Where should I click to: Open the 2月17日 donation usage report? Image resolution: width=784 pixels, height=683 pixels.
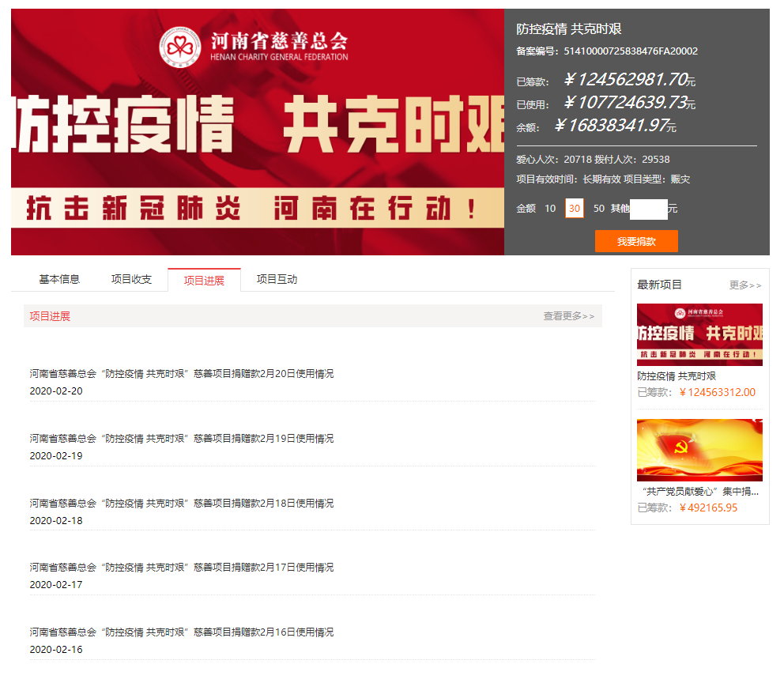pyautogui.click(x=182, y=568)
